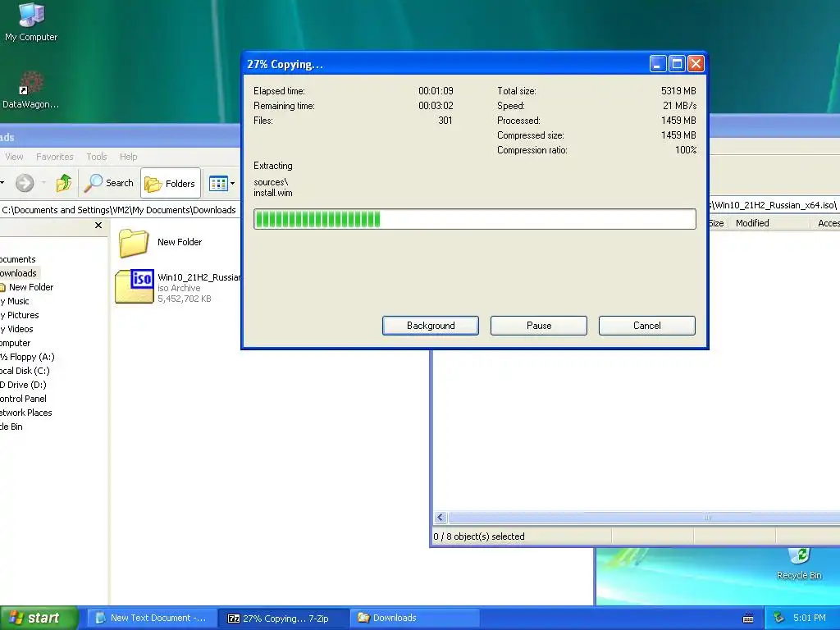The height and width of the screenshot is (630, 840).
Task: Select Control Panel in folder tree
Action: pos(23,399)
